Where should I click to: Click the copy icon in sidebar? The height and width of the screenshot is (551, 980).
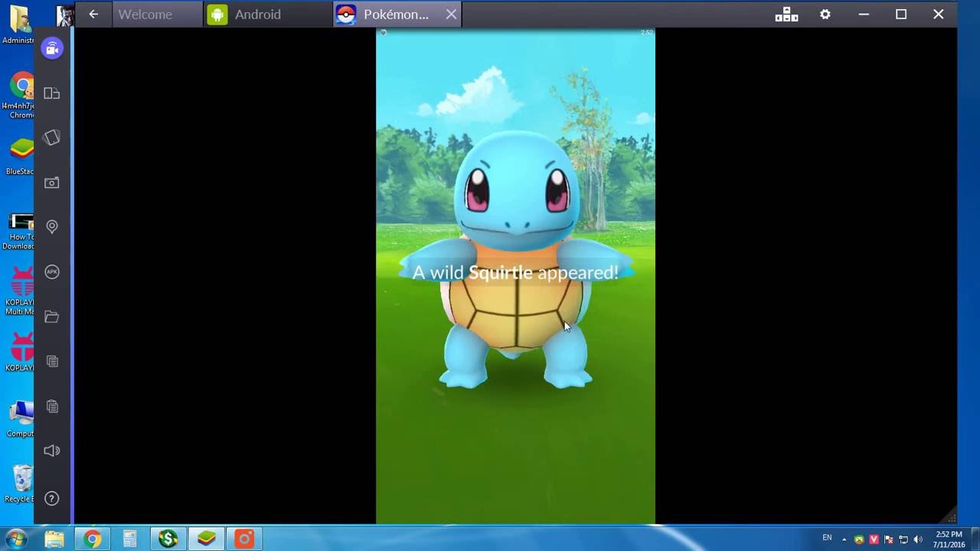(x=52, y=361)
